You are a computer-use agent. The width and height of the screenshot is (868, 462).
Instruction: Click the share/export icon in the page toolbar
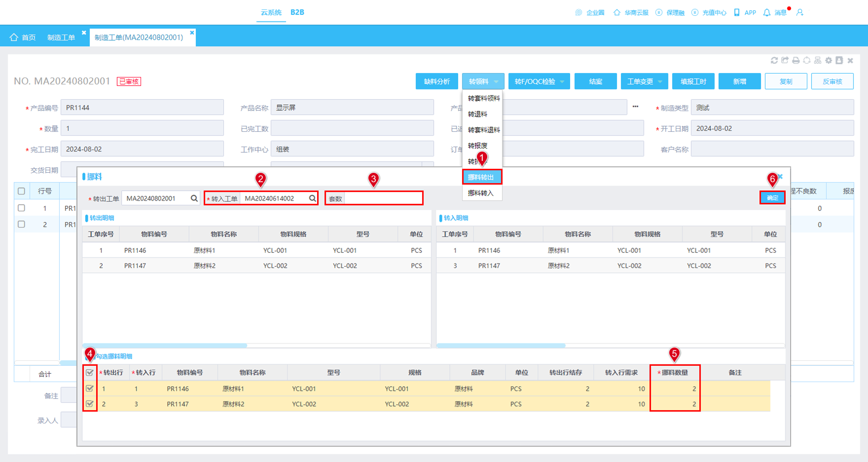coord(785,60)
